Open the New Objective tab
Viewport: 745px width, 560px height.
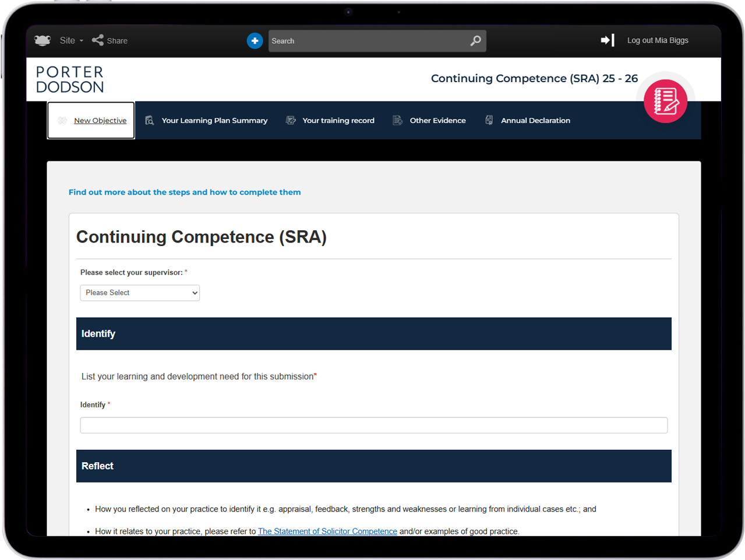91,121
